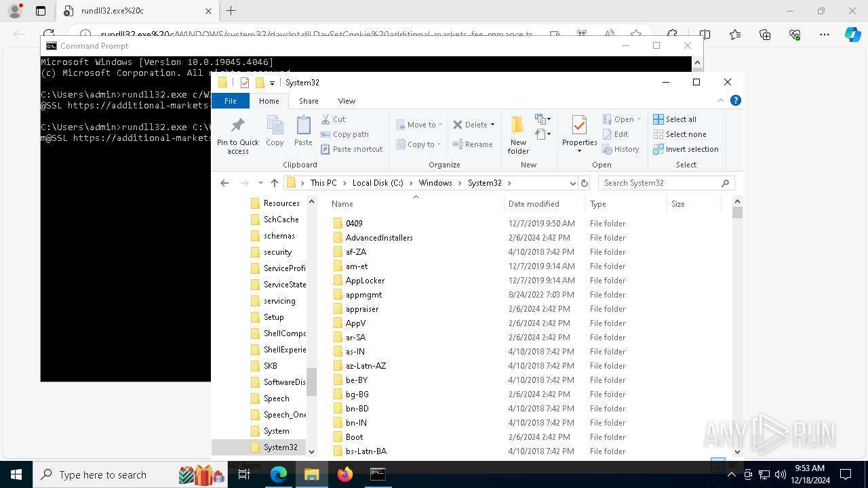This screenshot has width=868, height=488.
Task: Click Copy path in Clipboard group
Action: point(344,134)
